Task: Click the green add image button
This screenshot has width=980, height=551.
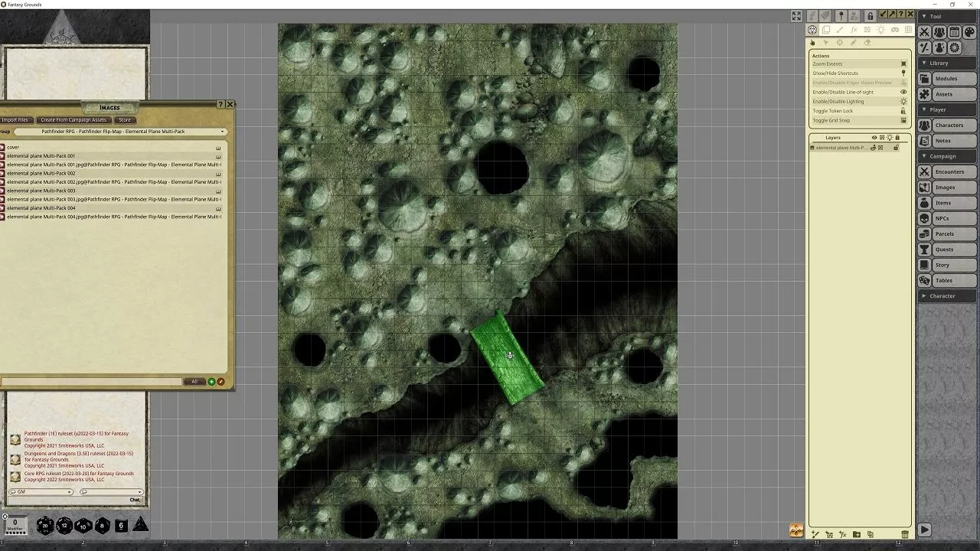Action: [211, 382]
